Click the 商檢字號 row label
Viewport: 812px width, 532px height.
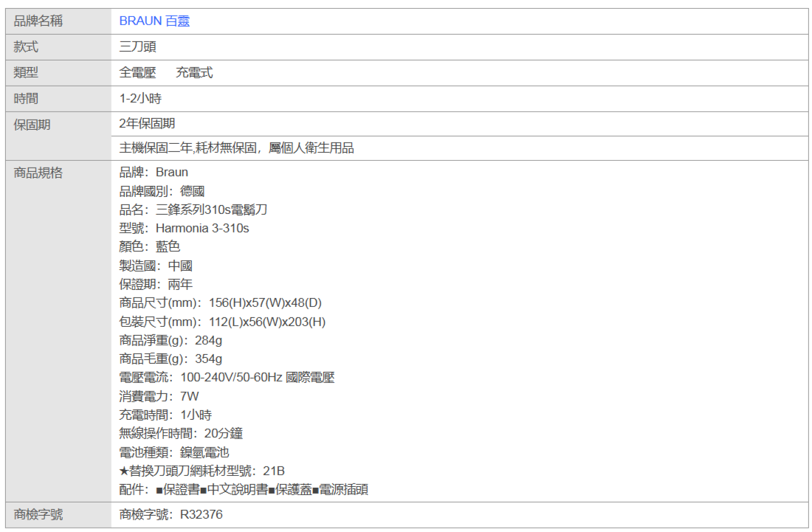[x=38, y=515]
